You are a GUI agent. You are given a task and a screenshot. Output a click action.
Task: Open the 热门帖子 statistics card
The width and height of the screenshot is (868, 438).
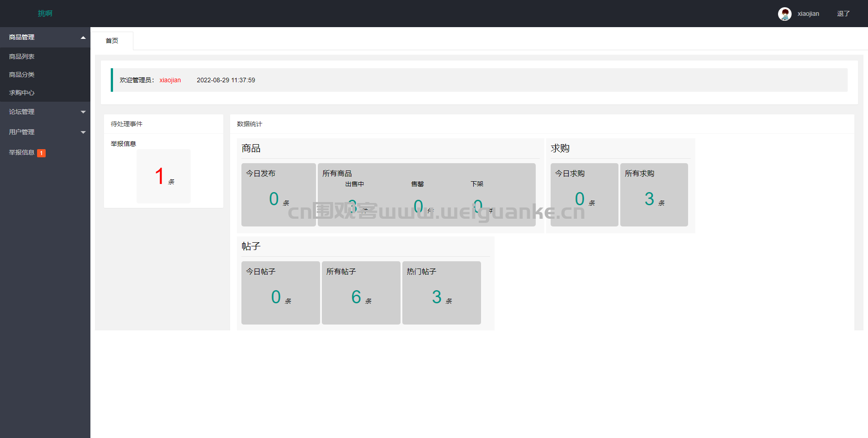(442, 293)
